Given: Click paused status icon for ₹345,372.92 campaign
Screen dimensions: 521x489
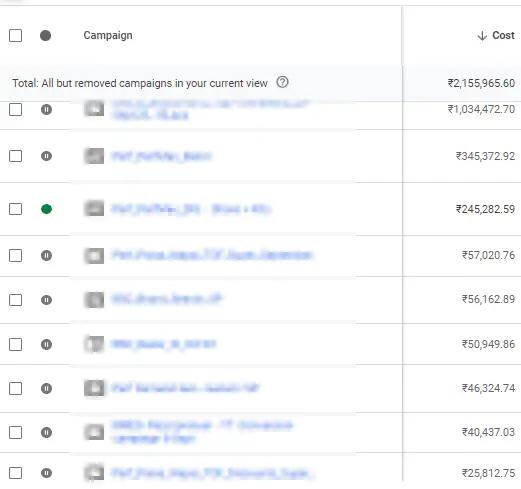Looking at the screenshot, I should [x=46, y=156].
